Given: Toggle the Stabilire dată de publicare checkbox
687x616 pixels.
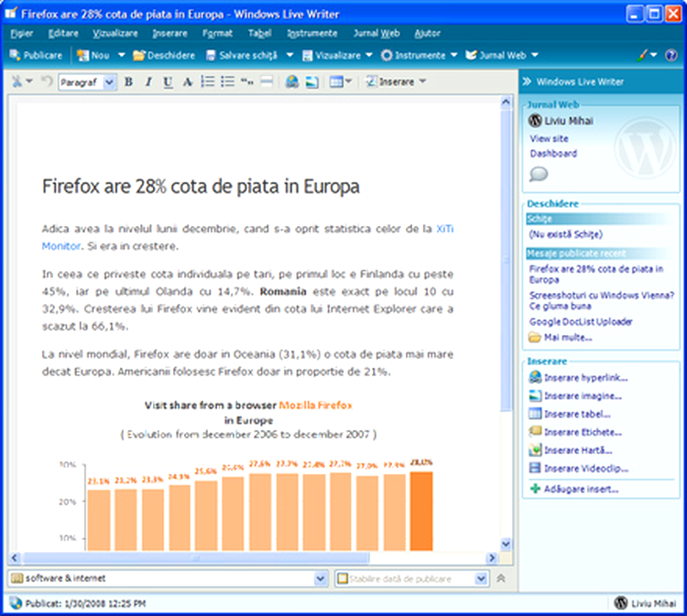Looking at the screenshot, I should 343,578.
